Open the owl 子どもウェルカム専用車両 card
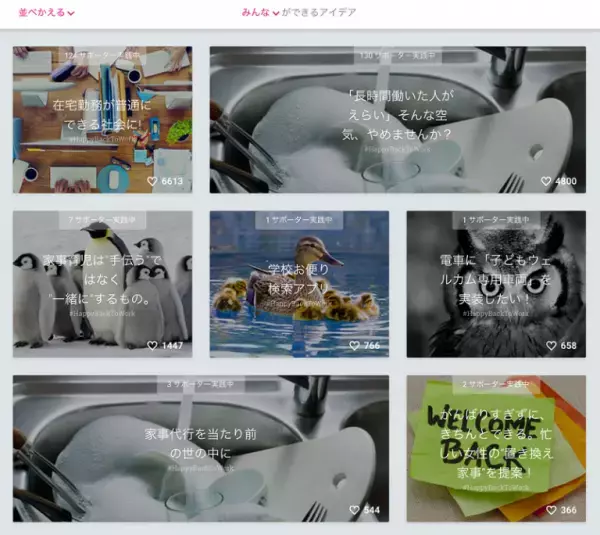This screenshot has width=600, height=535. [496, 284]
